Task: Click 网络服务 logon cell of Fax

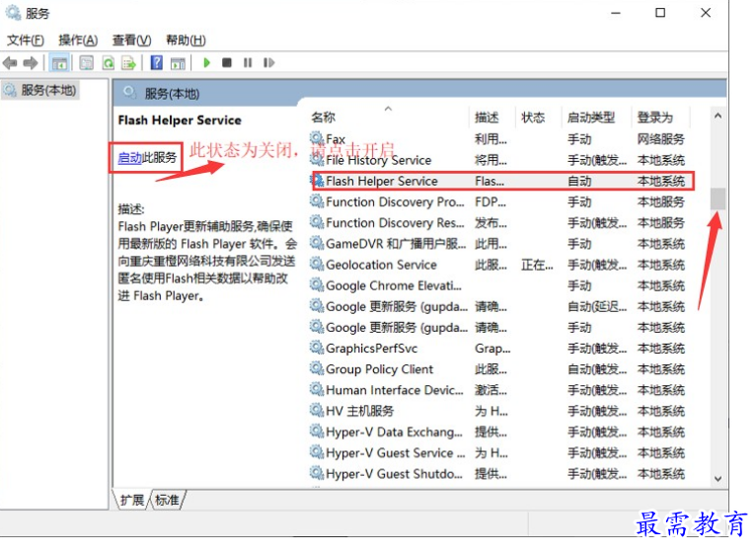Action: point(660,139)
